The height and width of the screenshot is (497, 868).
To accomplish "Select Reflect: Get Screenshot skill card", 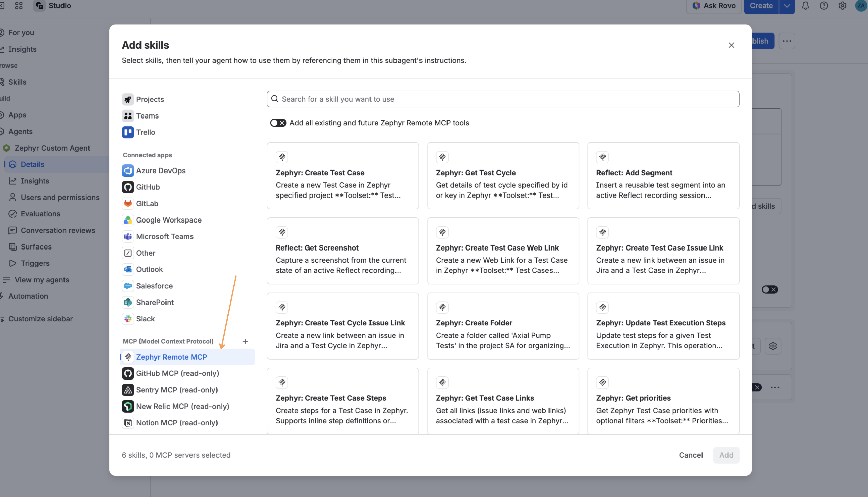I will (x=342, y=251).
